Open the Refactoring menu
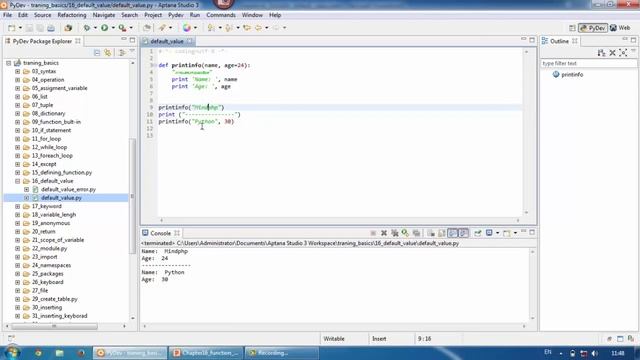The image size is (640, 360). point(72,15)
